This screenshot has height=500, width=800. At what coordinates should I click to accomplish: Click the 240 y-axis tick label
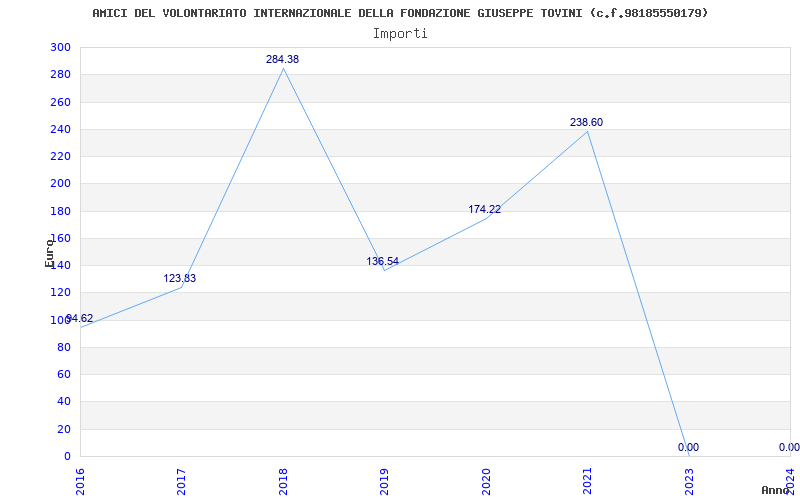(x=60, y=129)
